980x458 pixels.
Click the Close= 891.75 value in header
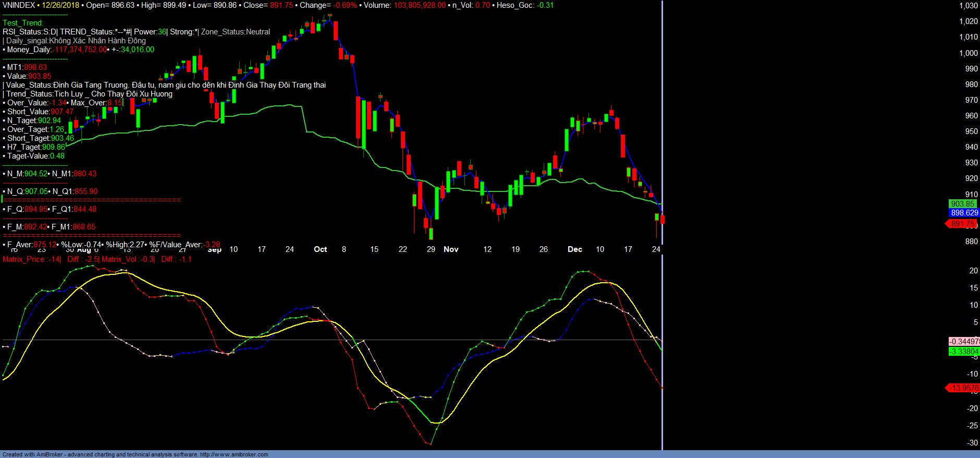[x=281, y=5]
